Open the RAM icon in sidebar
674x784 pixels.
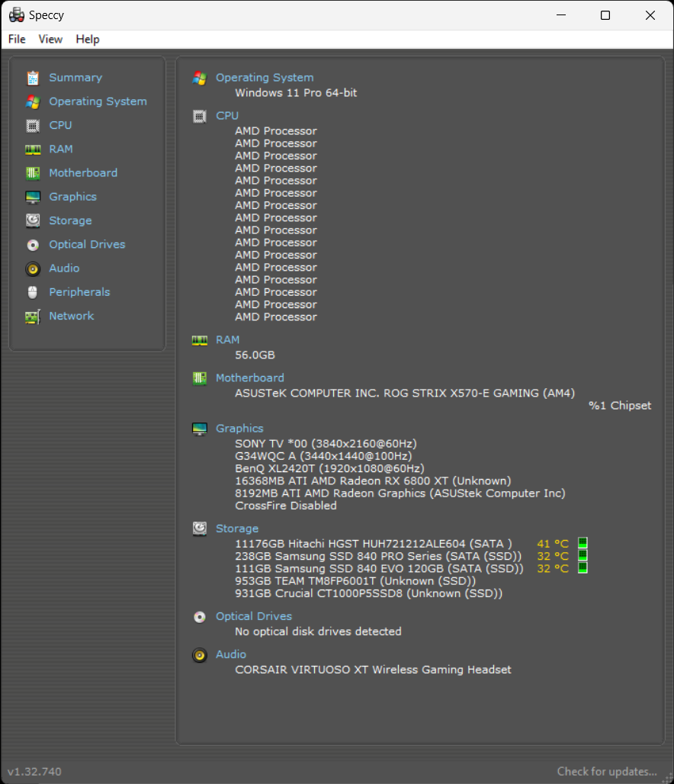click(x=33, y=149)
